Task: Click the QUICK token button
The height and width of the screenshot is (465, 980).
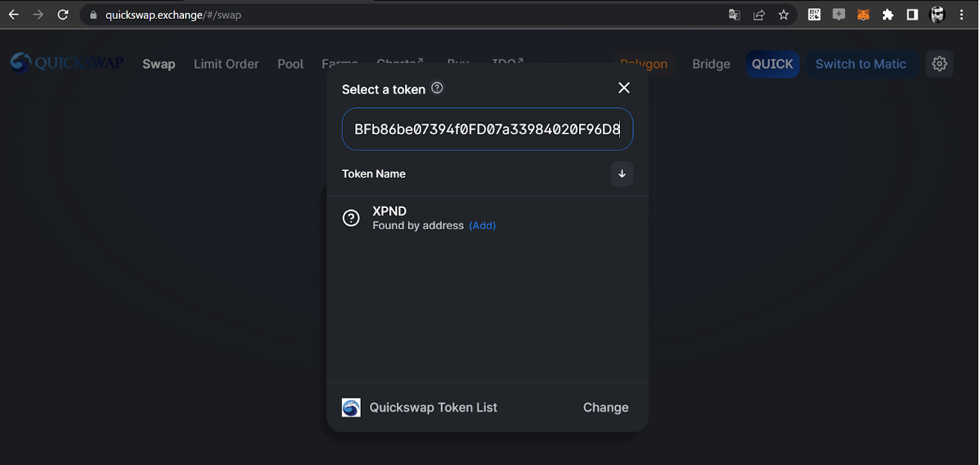Action: (x=772, y=64)
